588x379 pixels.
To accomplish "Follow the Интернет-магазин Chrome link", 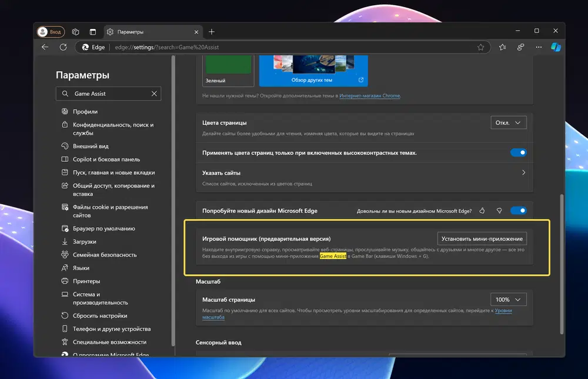I will 369,96.
